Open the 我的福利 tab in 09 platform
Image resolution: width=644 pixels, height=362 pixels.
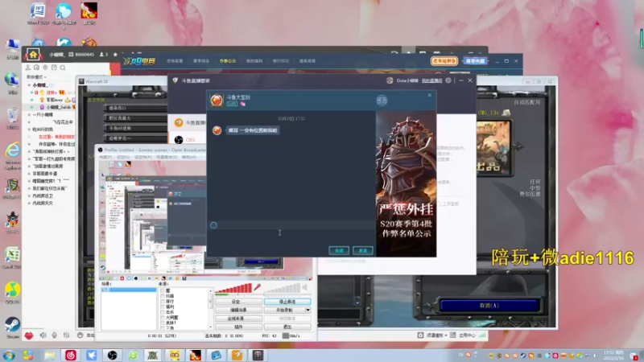(x=254, y=61)
